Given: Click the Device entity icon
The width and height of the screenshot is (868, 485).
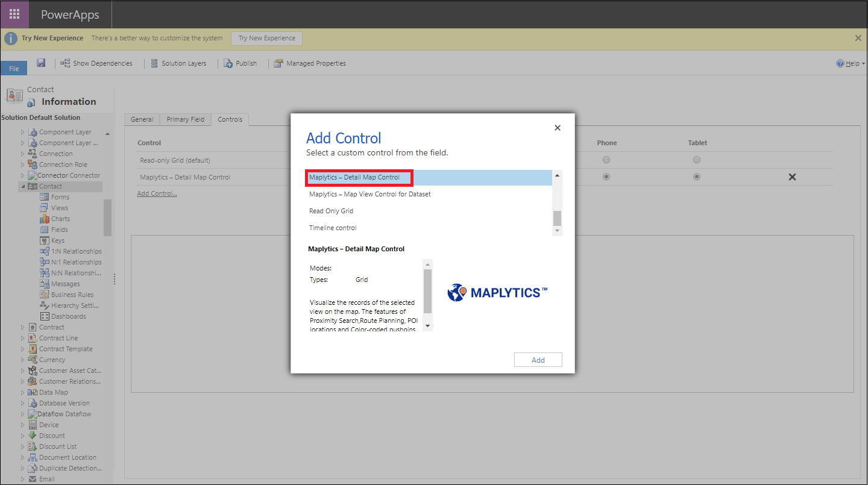Looking at the screenshot, I should click(33, 425).
